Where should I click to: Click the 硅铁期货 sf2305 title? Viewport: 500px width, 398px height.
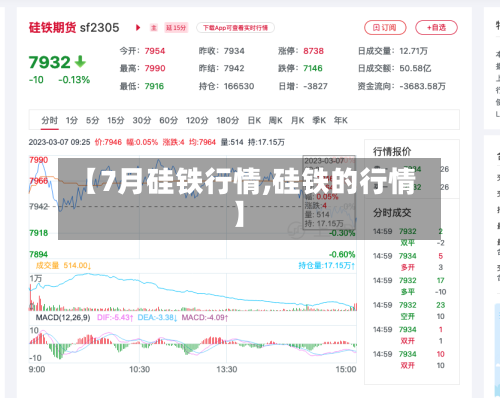click(74, 28)
